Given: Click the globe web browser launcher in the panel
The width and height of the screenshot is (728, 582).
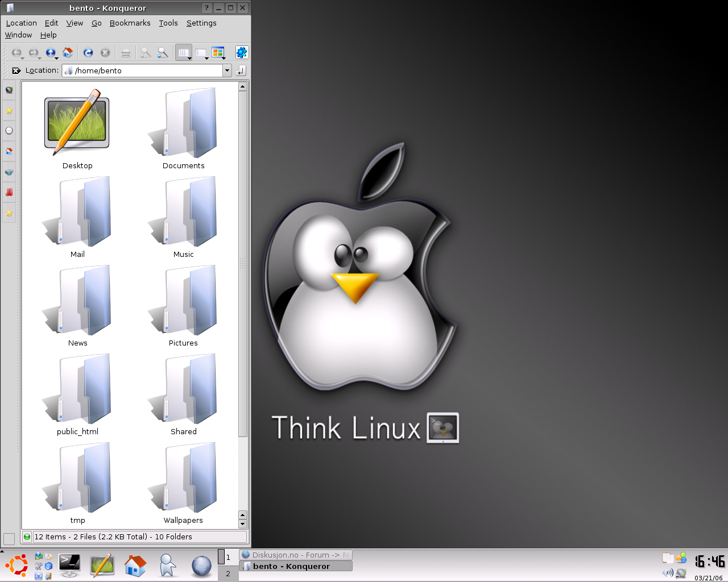Looking at the screenshot, I should 201,566.
